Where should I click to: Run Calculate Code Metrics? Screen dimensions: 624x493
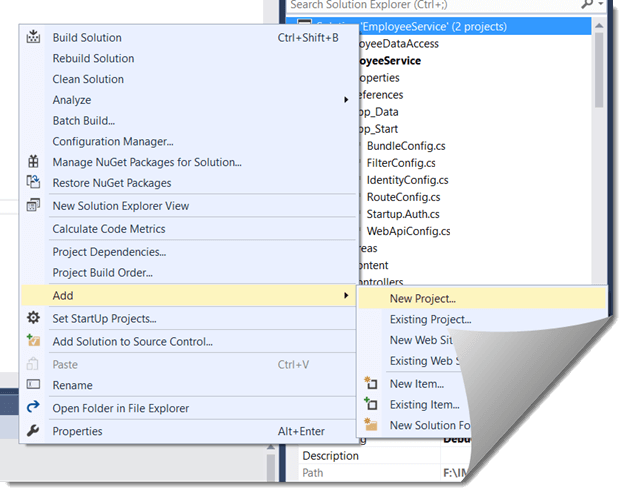(189, 229)
